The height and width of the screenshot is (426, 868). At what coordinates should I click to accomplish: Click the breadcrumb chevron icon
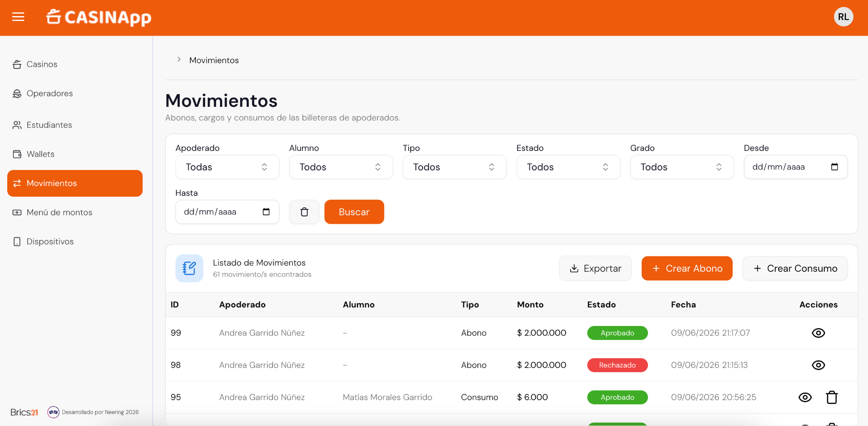(x=179, y=60)
